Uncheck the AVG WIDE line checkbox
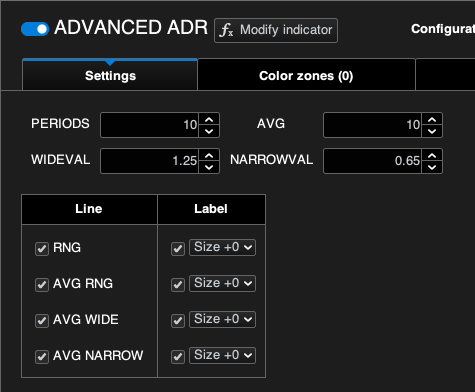The height and width of the screenshot is (392, 475). coord(42,321)
